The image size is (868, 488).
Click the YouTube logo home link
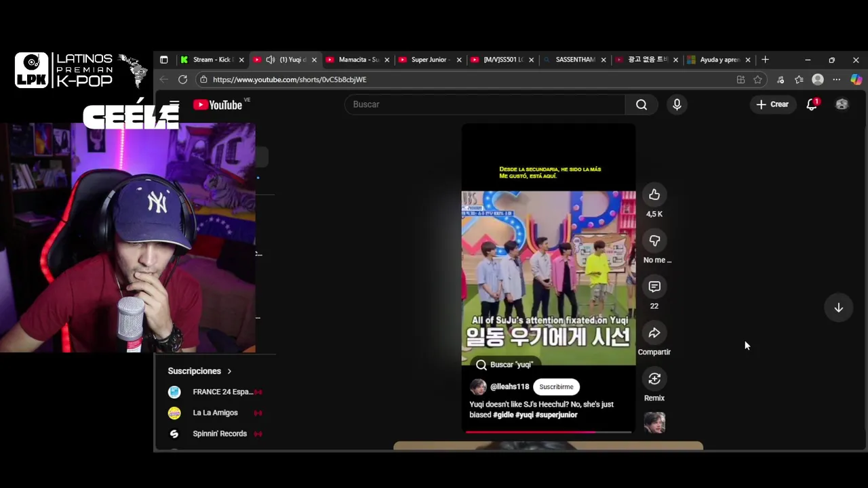[218, 104]
